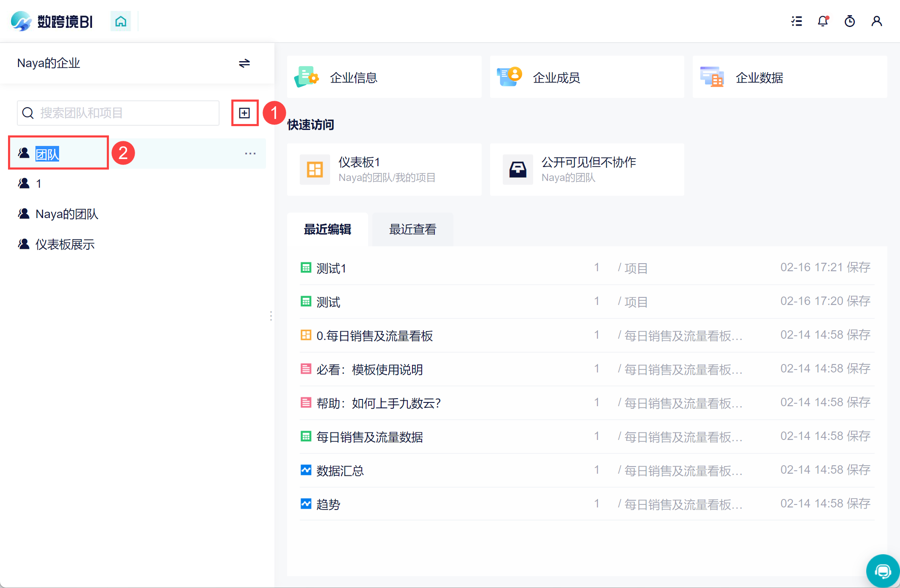Click the sidebar resize drag handle

(x=271, y=316)
